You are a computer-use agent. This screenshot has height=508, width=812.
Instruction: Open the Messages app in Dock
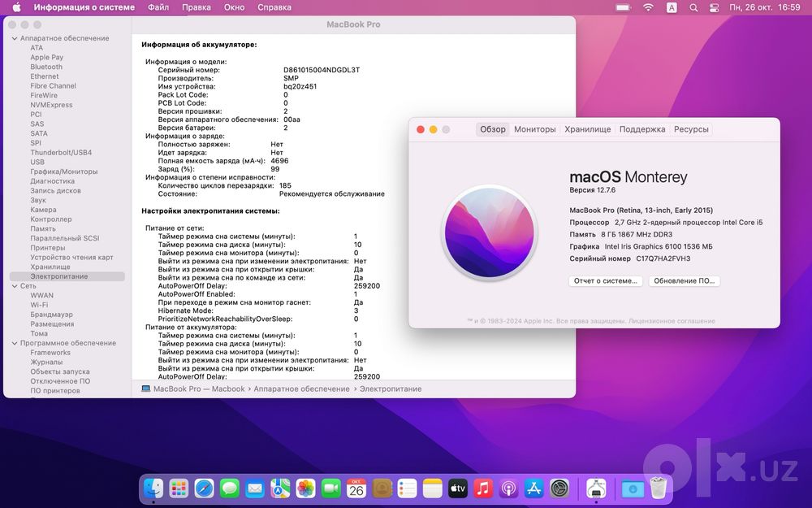(x=230, y=488)
